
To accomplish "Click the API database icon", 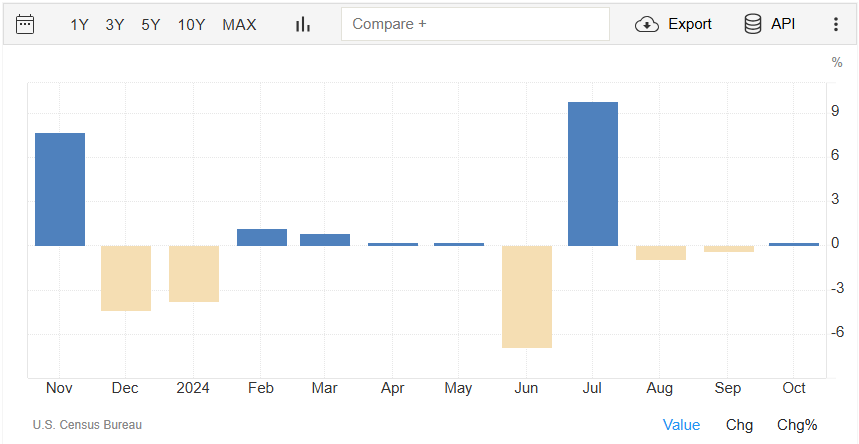I will point(753,24).
